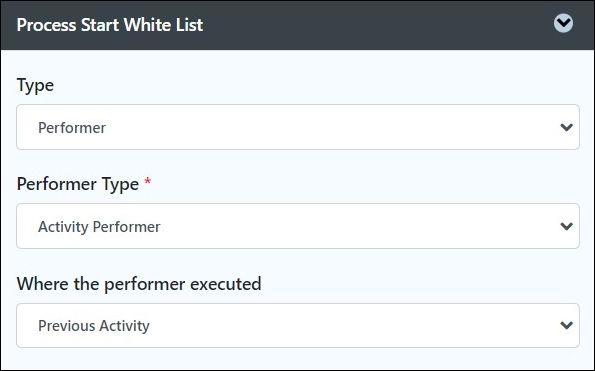595x371 pixels.
Task: Click the round down-arrow icon in the header
Action: (563, 24)
